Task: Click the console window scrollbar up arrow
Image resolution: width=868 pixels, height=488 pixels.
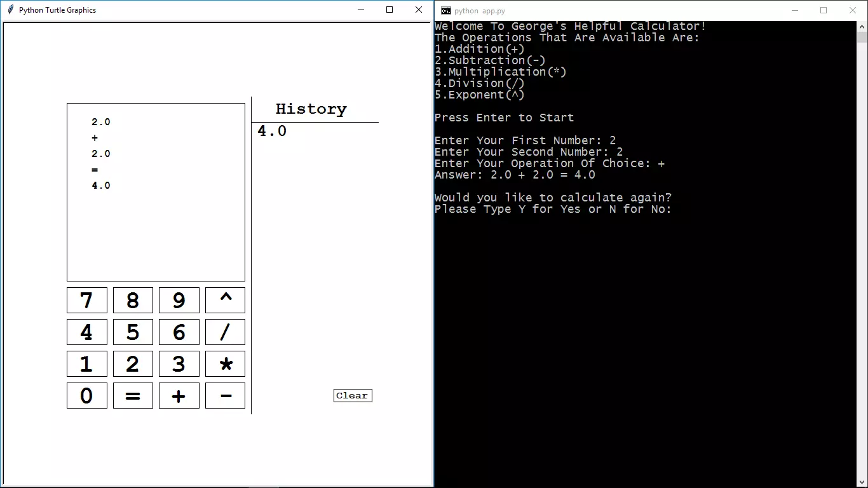Action: pos(862,26)
